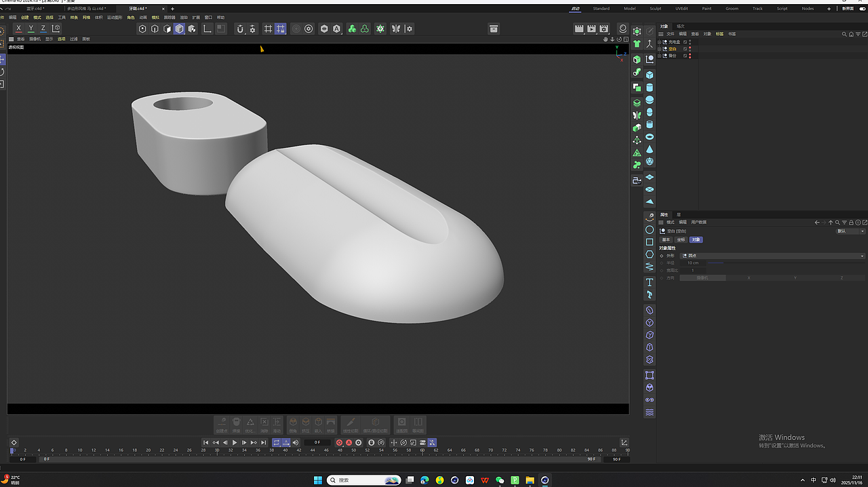Add a Cylinder primitive object
868x487 pixels.
coord(650,87)
